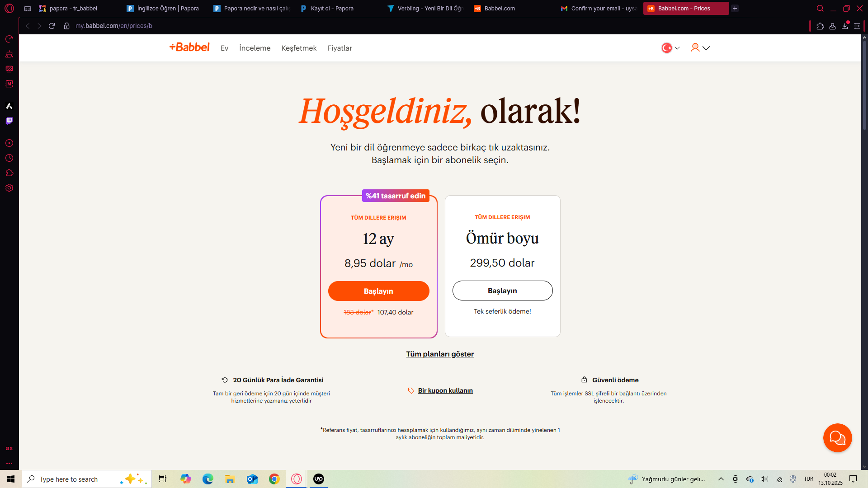Click the Bir kupon kullanın link

[x=445, y=390]
